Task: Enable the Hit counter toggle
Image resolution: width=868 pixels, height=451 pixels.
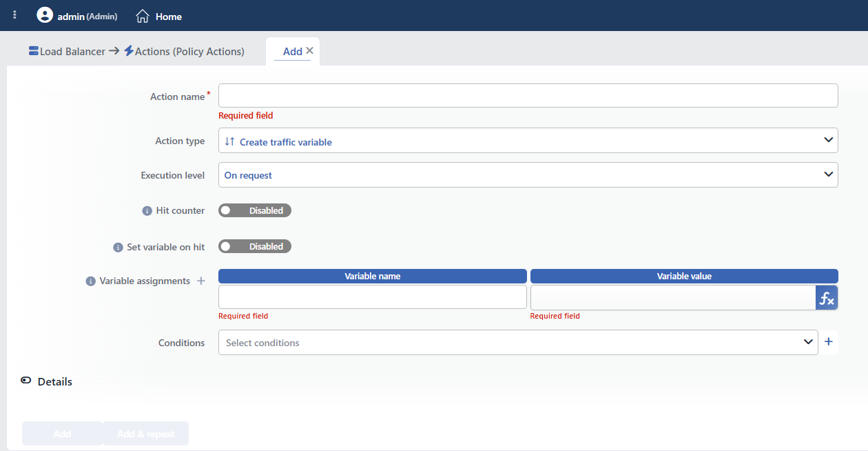Action: pos(255,210)
